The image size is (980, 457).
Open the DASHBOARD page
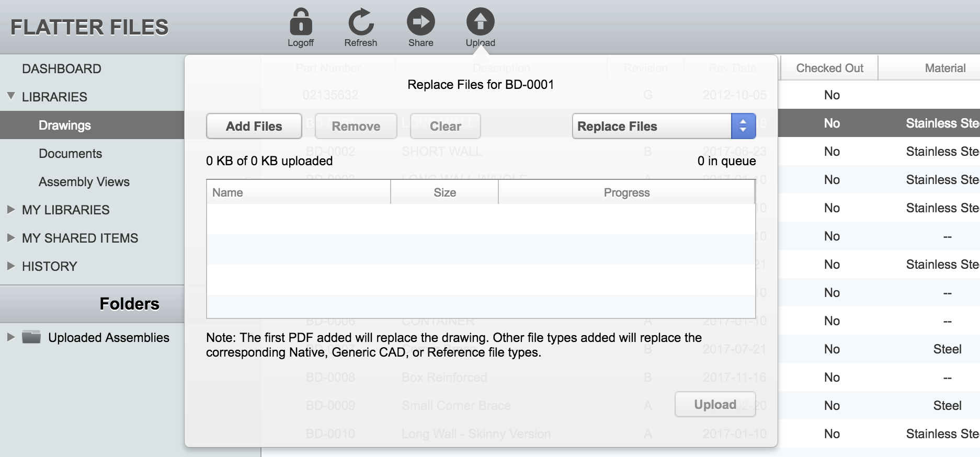62,68
